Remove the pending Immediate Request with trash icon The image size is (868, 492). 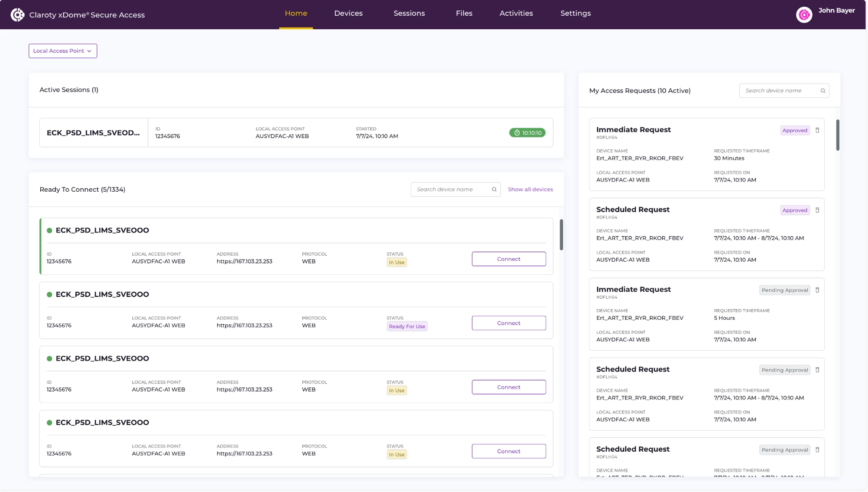(x=817, y=290)
